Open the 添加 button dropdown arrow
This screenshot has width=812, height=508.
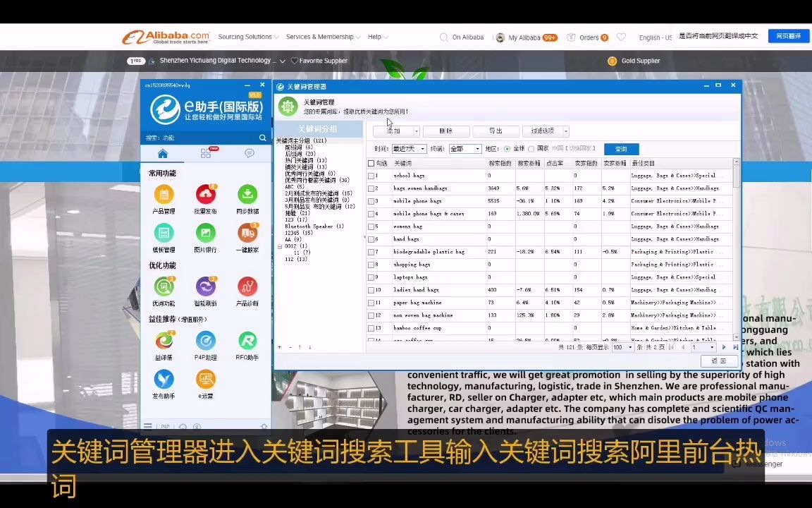pyautogui.click(x=417, y=131)
